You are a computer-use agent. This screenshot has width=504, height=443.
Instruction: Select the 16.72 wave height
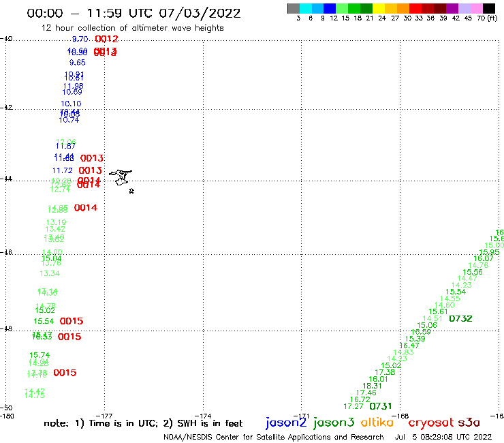(360, 399)
